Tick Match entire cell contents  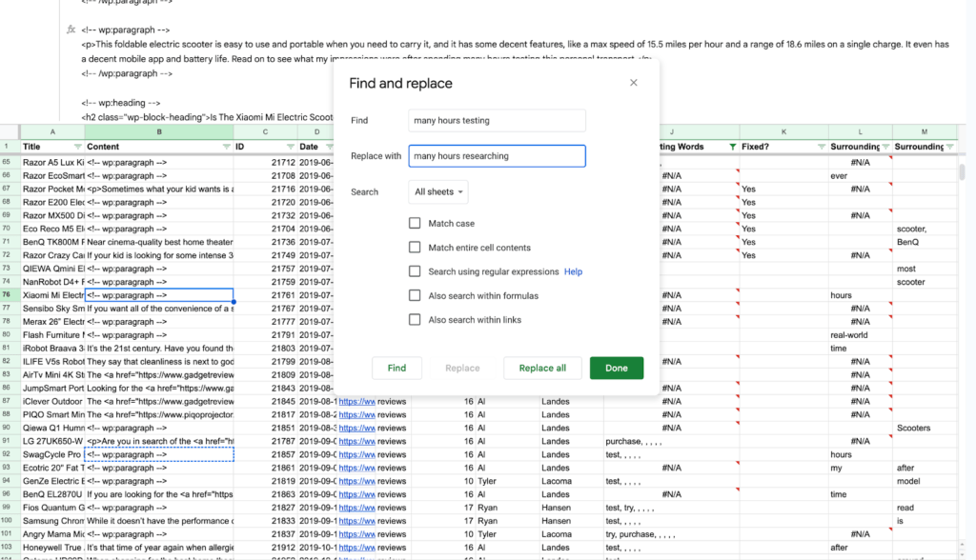click(415, 248)
